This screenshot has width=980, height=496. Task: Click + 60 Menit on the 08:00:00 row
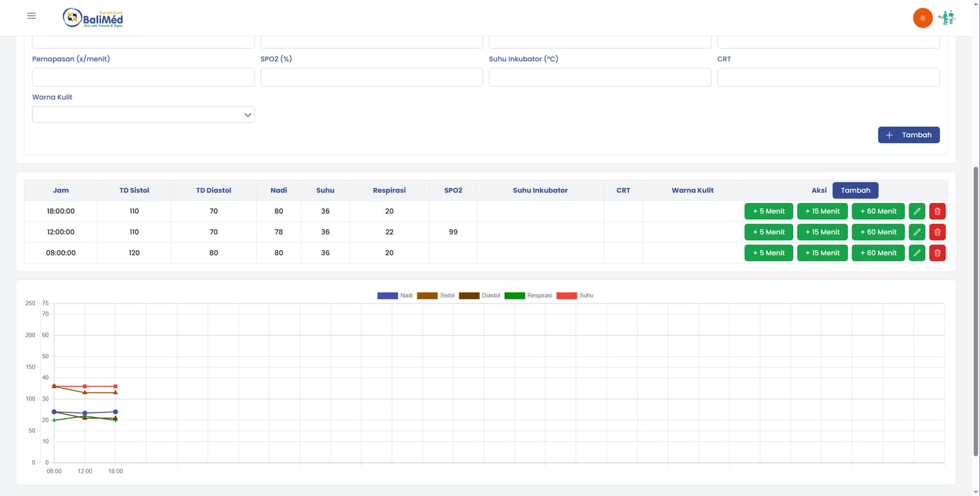point(878,253)
